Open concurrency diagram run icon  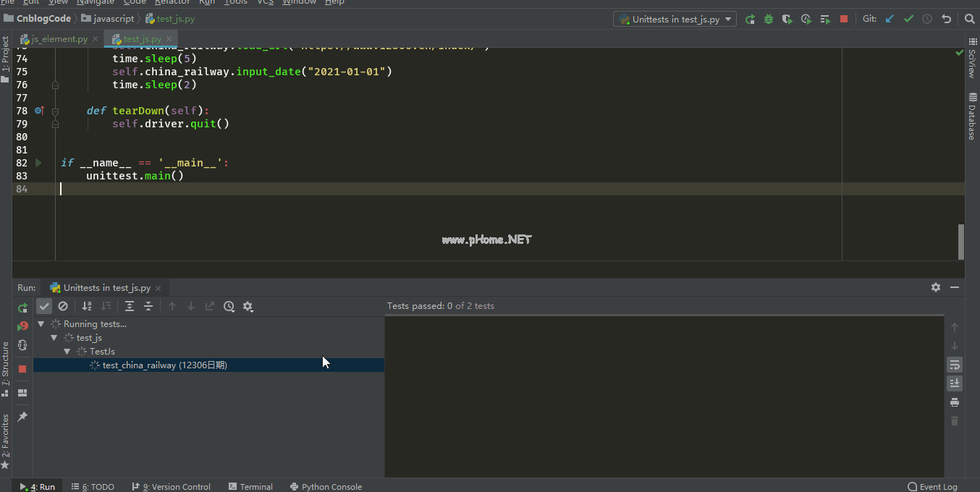(825, 20)
